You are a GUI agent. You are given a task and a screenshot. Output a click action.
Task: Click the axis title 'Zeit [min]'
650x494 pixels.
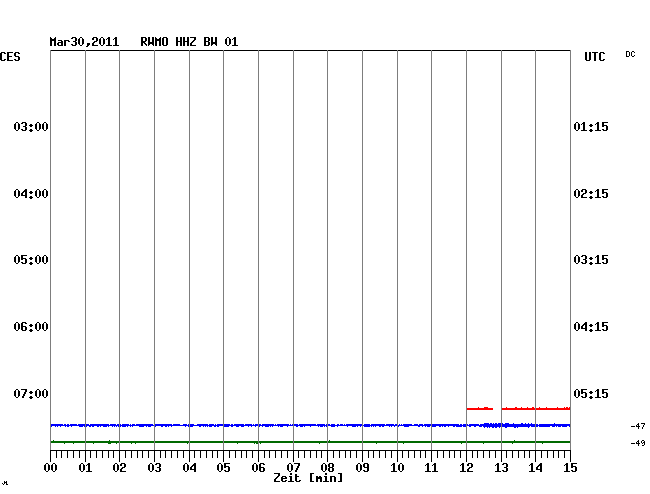pos(308,478)
